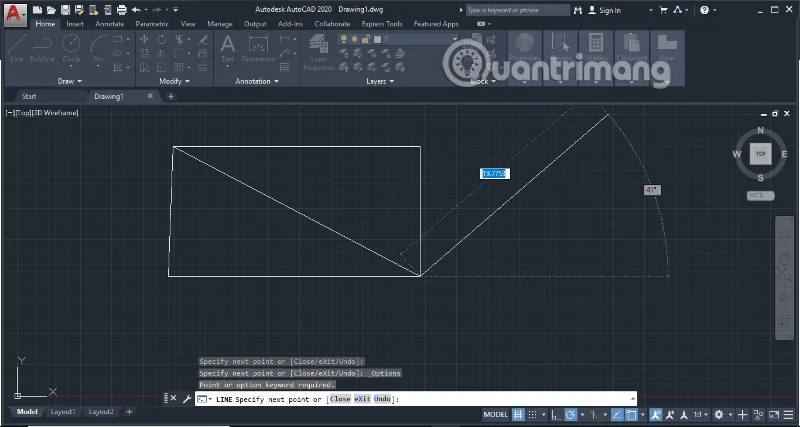Open the Insert ribbon tab
The height and width of the screenshot is (427, 800).
(75, 24)
